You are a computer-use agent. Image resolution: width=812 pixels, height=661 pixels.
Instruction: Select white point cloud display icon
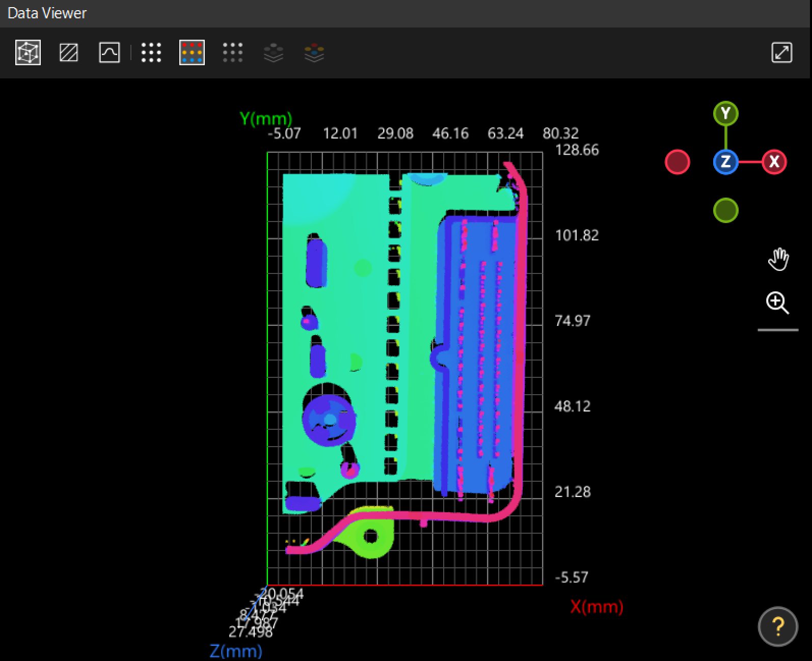point(151,52)
